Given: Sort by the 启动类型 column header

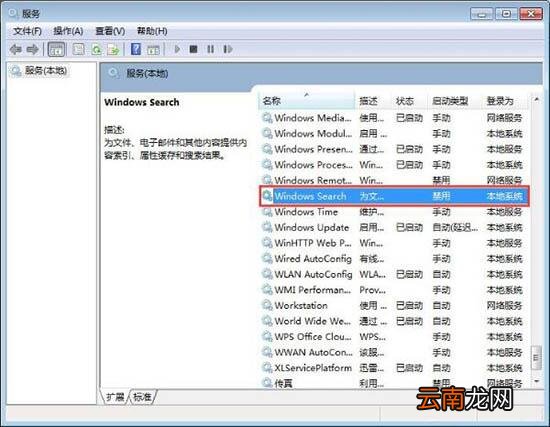Looking at the screenshot, I should pyautogui.click(x=455, y=101).
